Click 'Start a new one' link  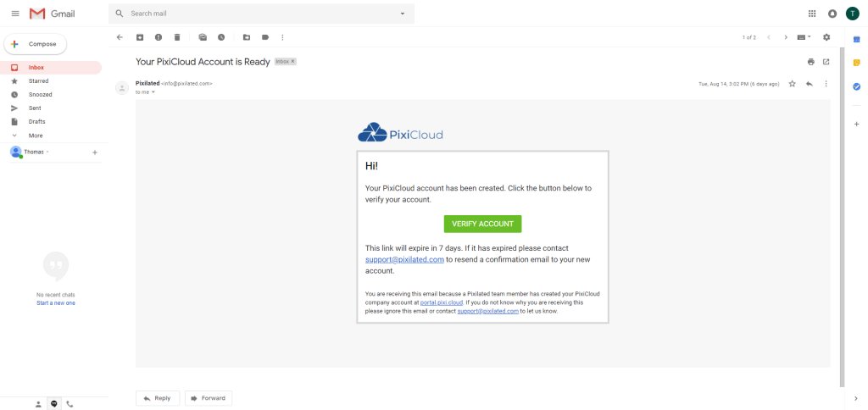point(55,303)
